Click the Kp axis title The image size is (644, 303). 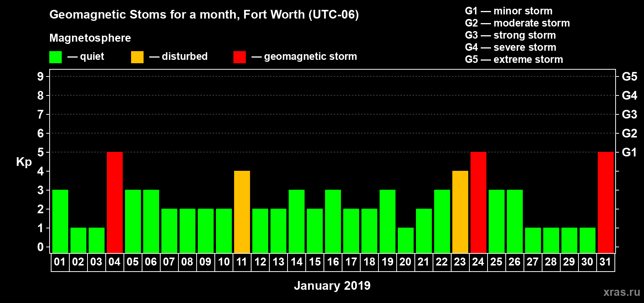[x=24, y=162]
